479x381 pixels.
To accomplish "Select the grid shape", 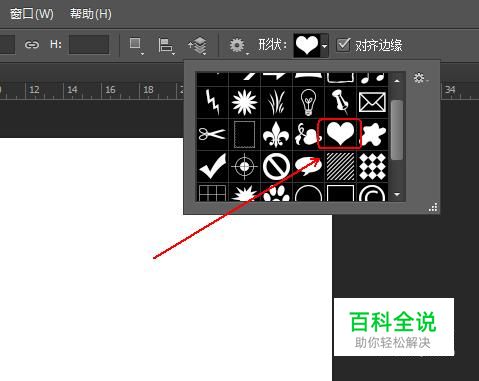I will point(212,192).
